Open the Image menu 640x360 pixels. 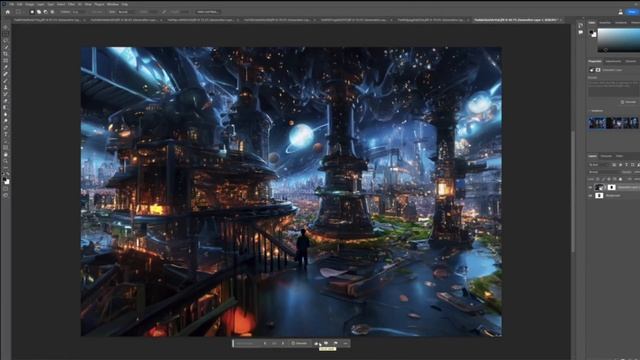pyautogui.click(x=29, y=4)
